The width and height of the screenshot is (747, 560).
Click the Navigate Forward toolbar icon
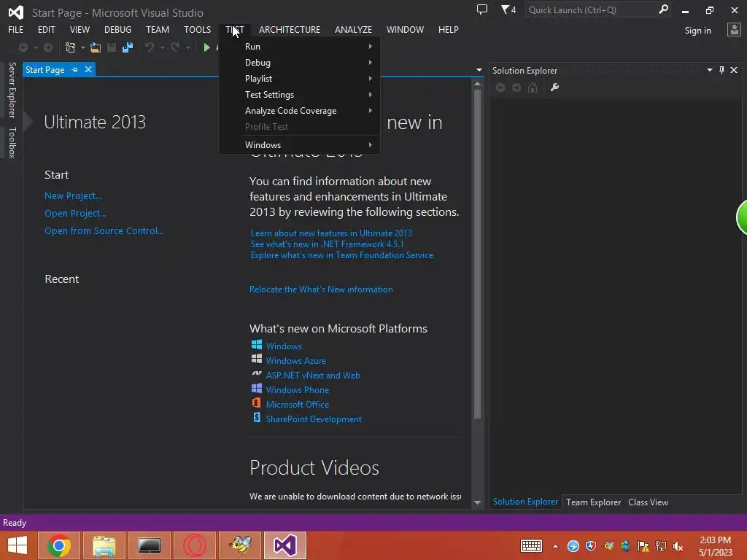pos(48,47)
